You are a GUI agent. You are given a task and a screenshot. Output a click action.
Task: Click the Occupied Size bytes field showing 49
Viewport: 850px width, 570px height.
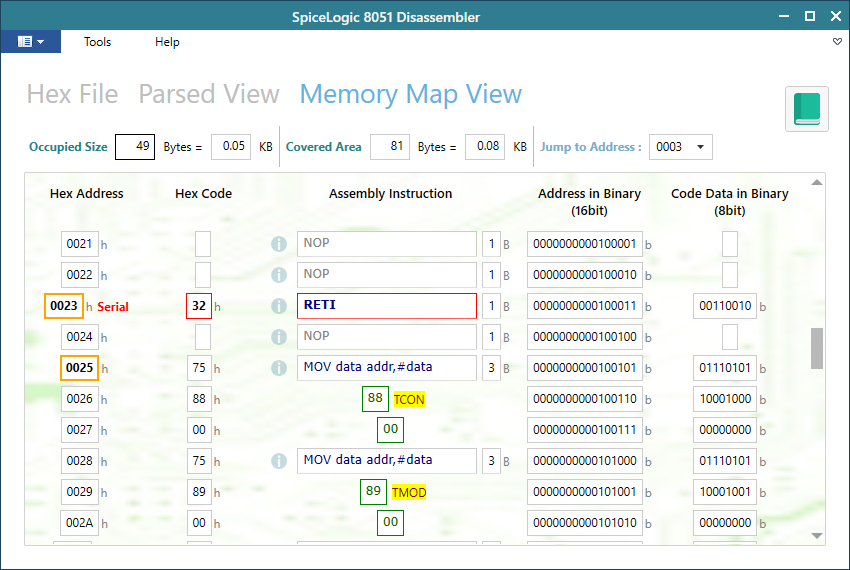[x=135, y=146]
